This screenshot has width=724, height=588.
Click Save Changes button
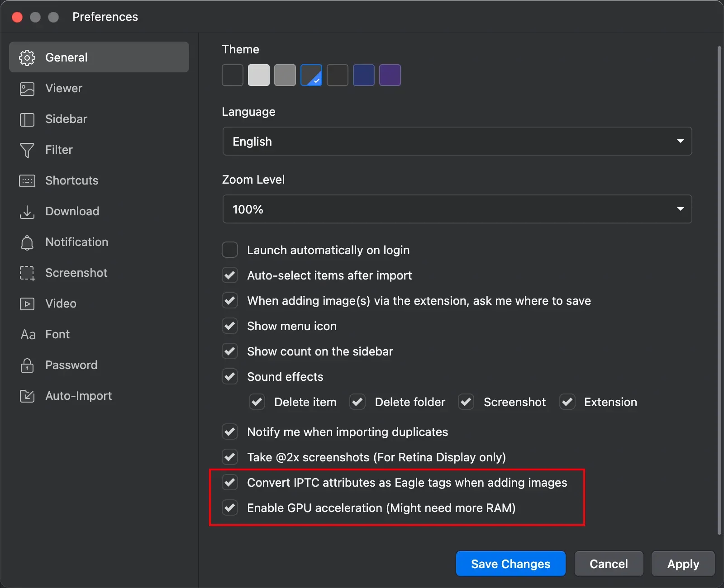tap(510, 564)
